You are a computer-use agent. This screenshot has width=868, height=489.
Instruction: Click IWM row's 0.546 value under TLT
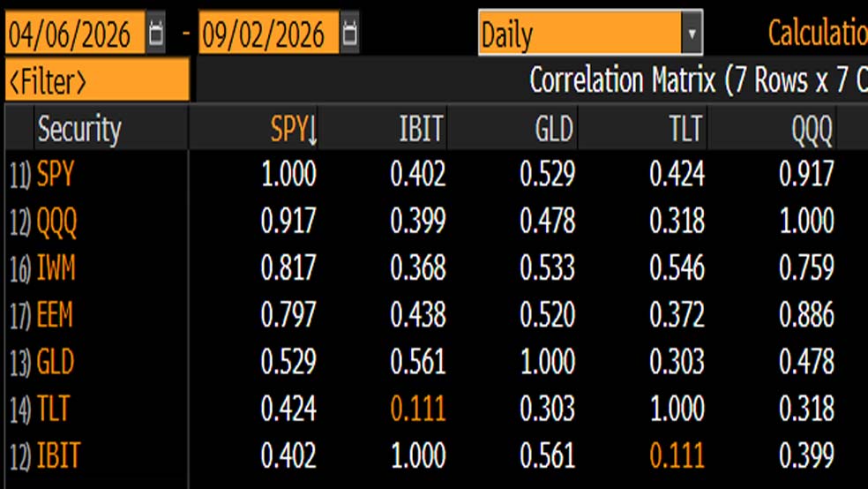[x=677, y=268]
